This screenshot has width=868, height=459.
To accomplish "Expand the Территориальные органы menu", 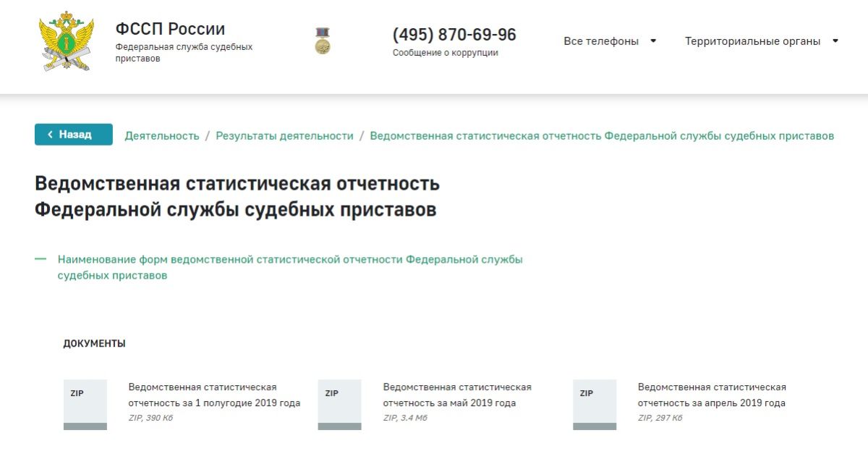I will (752, 41).
